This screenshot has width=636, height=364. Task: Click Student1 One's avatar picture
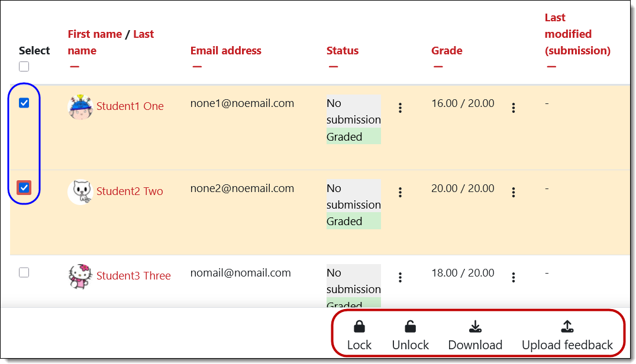click(x=80, y=107)
